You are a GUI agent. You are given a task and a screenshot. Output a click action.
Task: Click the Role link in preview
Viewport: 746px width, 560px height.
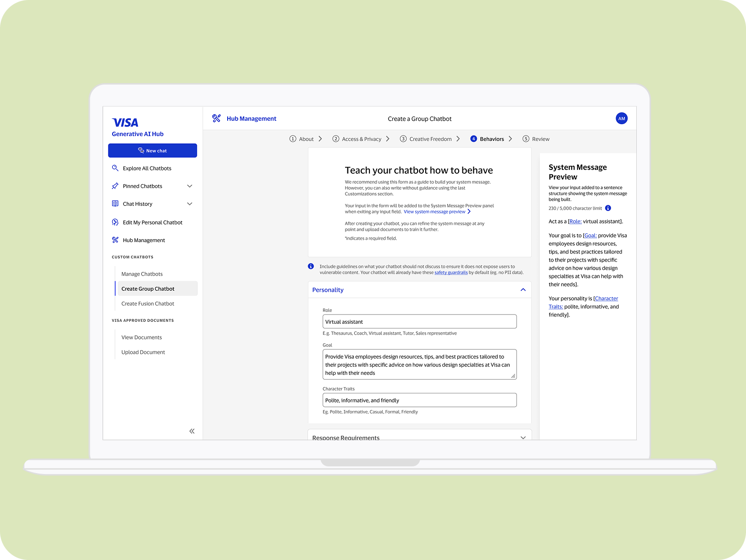pos(576,222)
